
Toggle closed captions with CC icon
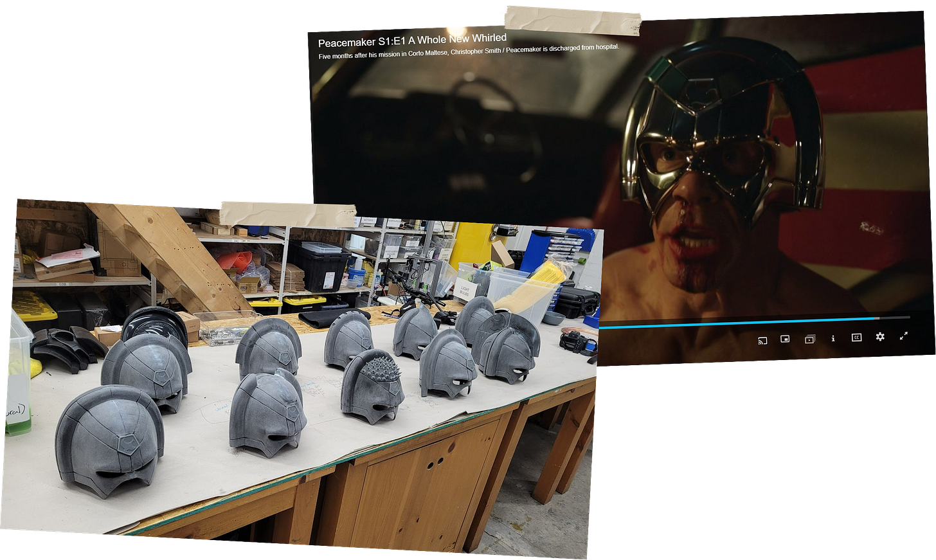click(x=856, y=337)
